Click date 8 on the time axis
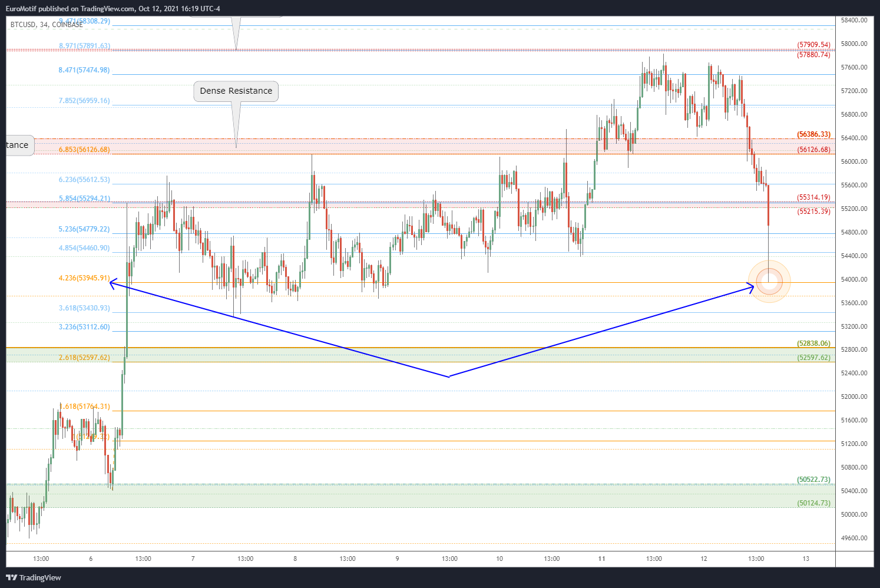The height and width of the screenshot is (588, 880). point(295,559)
